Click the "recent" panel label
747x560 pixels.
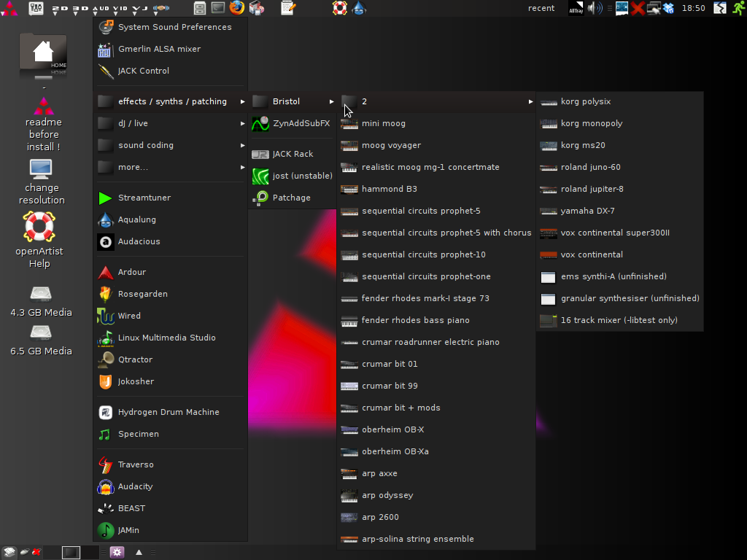[x=541, y=8]
